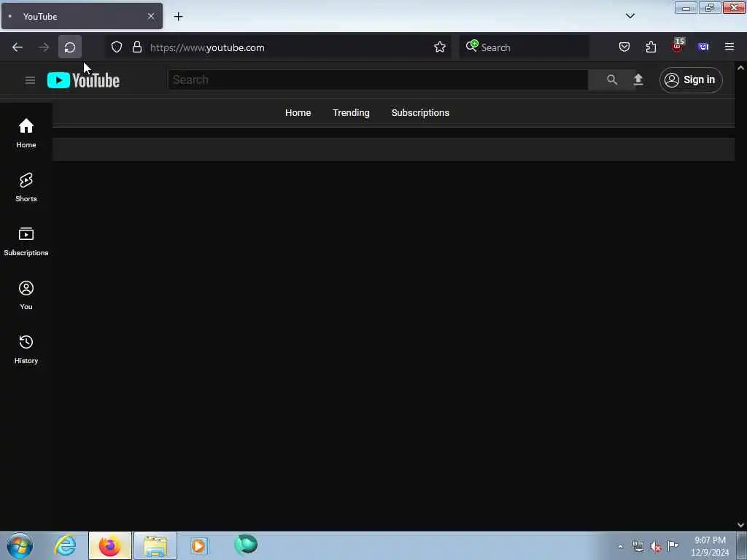Open Shorts in the left sidebar

pos(26,187)
